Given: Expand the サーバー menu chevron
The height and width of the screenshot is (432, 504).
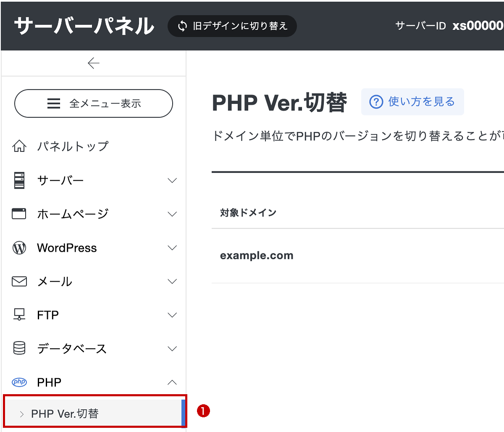Looking at the screenshot, I should tap(172, 180).
